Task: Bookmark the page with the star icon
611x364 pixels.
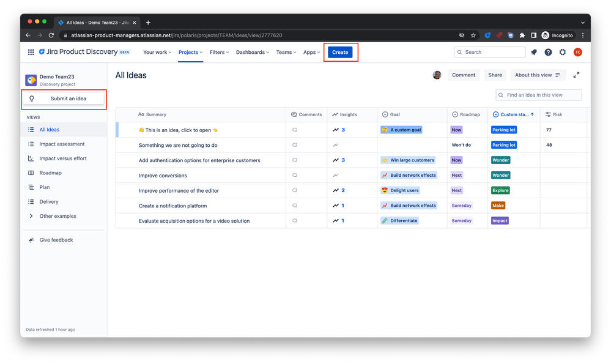Action: tap(473, 35)
